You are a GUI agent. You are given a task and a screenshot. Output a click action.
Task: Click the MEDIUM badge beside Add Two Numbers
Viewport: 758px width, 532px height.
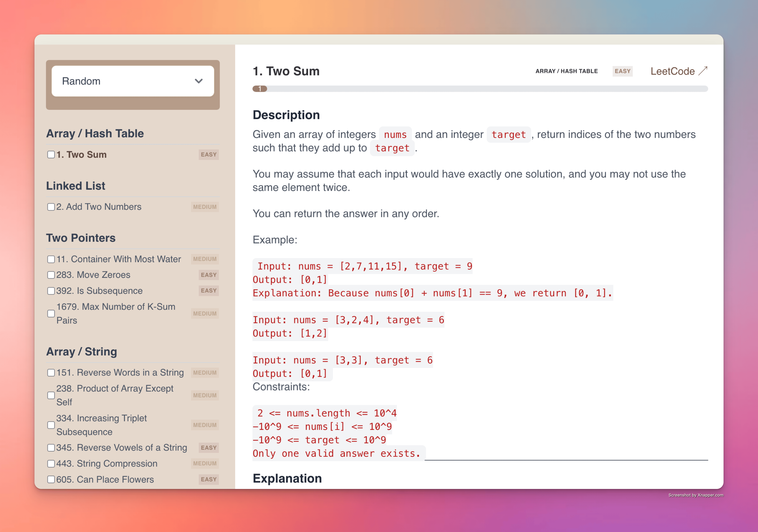[205, 207]
